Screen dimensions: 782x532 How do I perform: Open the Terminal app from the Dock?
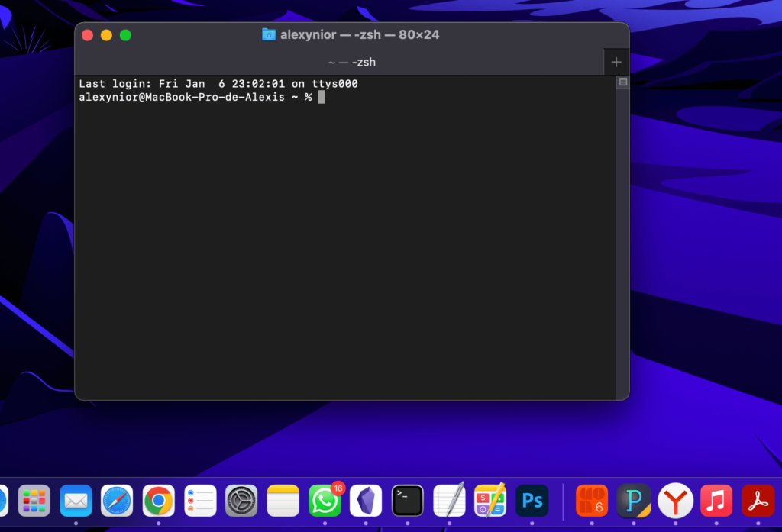coord(407,501)
